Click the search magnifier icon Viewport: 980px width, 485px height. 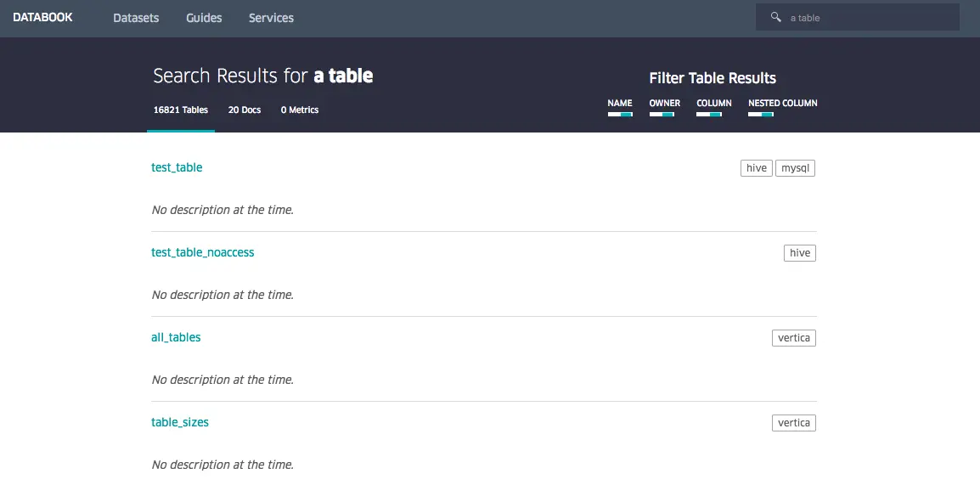coord(775,17)
